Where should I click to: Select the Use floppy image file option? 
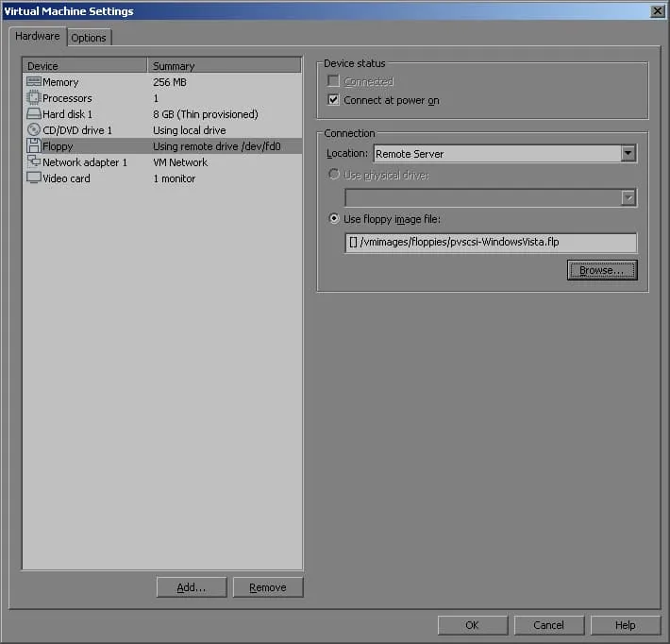coord(334,218)
